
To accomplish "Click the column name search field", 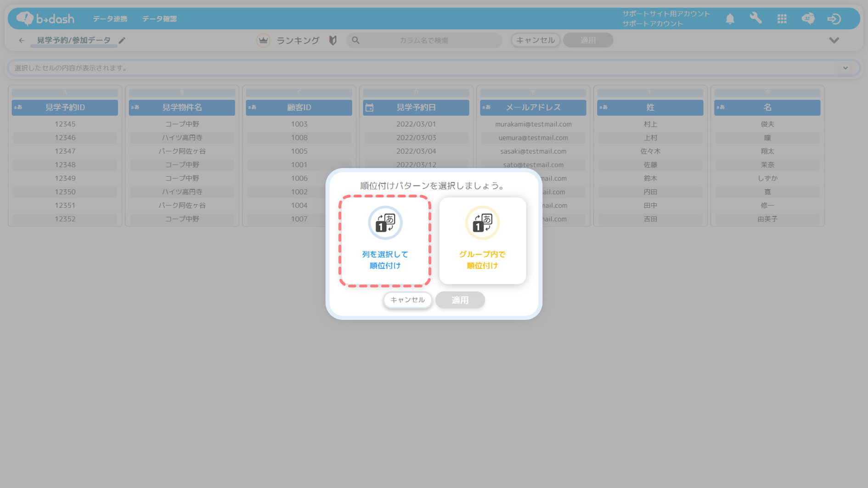I will tap(423, 40).
